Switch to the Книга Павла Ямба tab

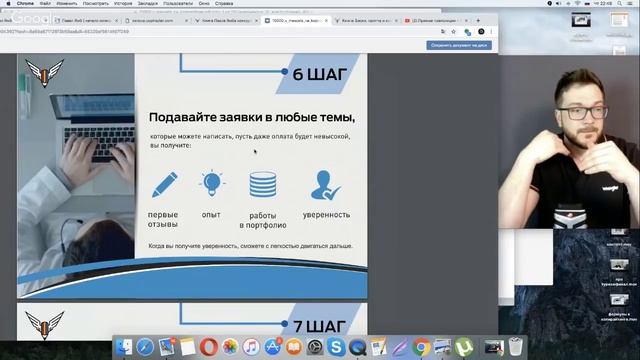pyautogui.click(x=225, y=20)
